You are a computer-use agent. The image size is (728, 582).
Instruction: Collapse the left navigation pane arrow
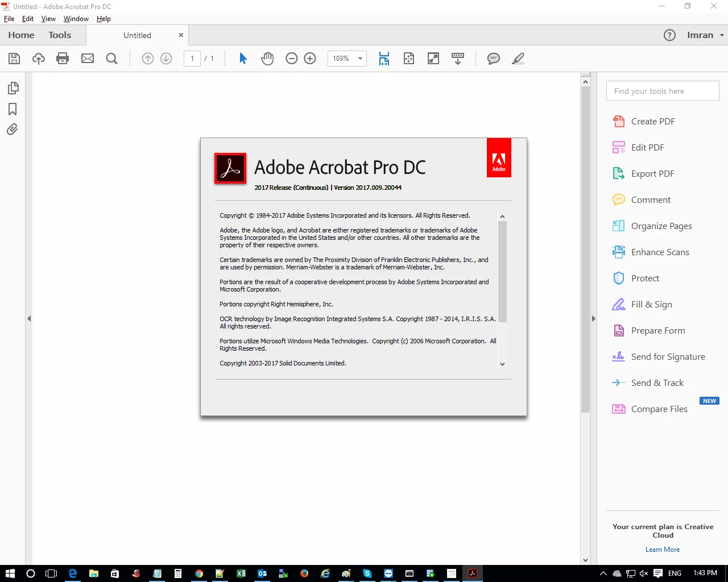(x=29, y=319)
